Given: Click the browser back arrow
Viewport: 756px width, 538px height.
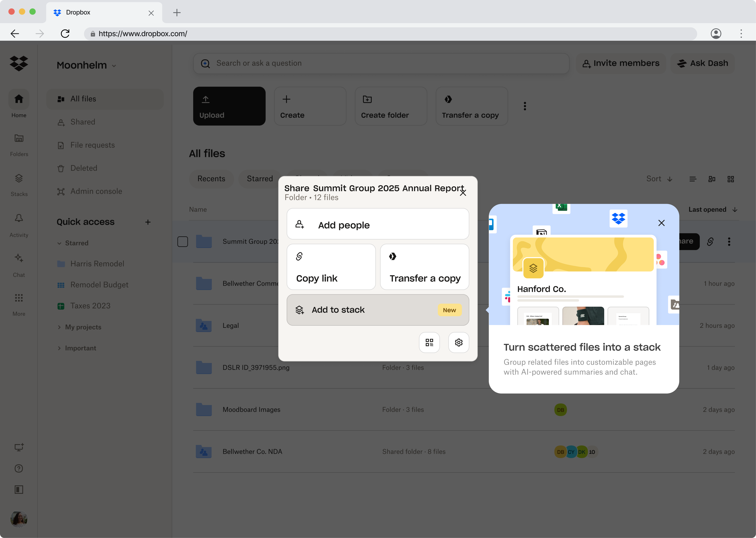Looking at the screenshot, I should [x=15, y=33].
